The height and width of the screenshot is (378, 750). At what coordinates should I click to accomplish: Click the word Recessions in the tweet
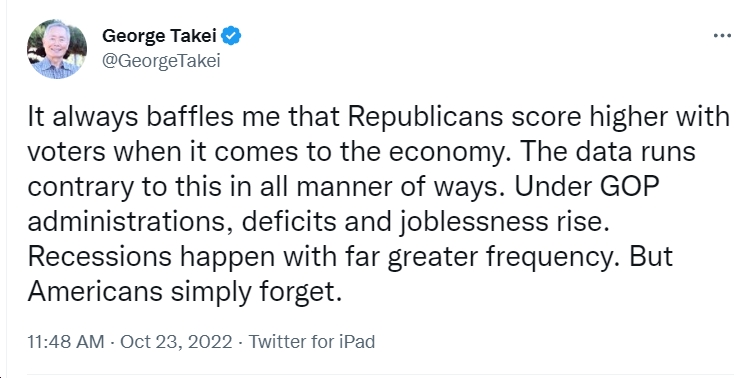click(x=99, y=256)
